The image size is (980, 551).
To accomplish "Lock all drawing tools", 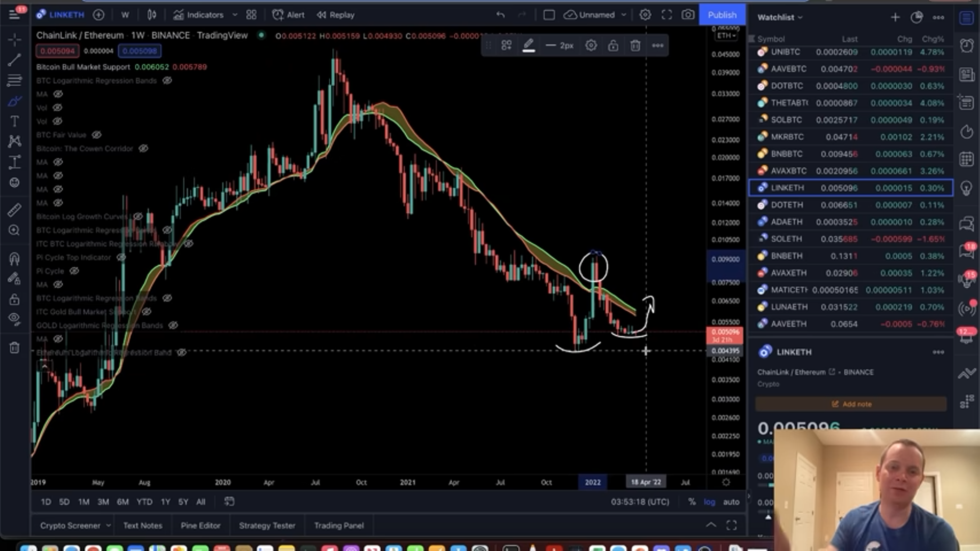I will click(x=14, y=299).
